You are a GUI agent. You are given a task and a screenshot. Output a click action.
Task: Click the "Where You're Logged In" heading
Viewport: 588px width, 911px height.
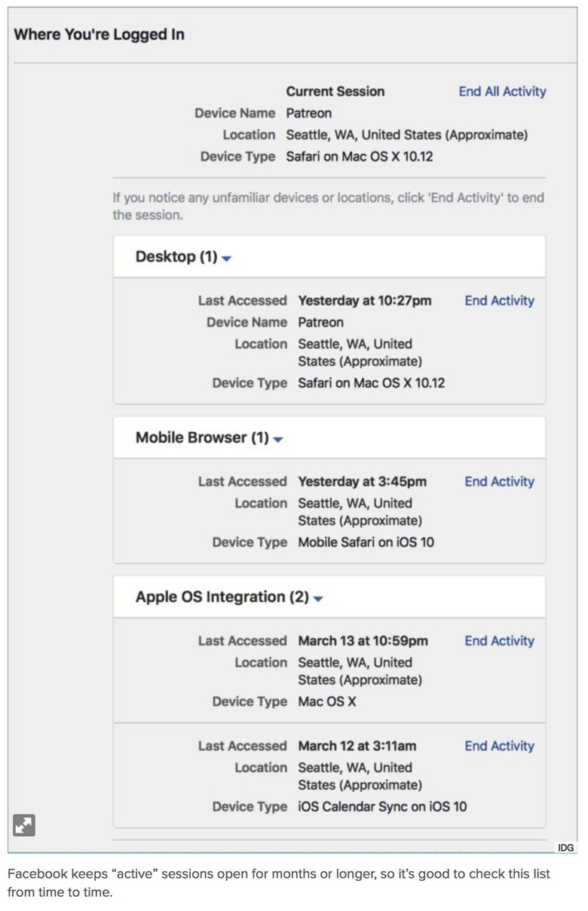tap(99, 35)
